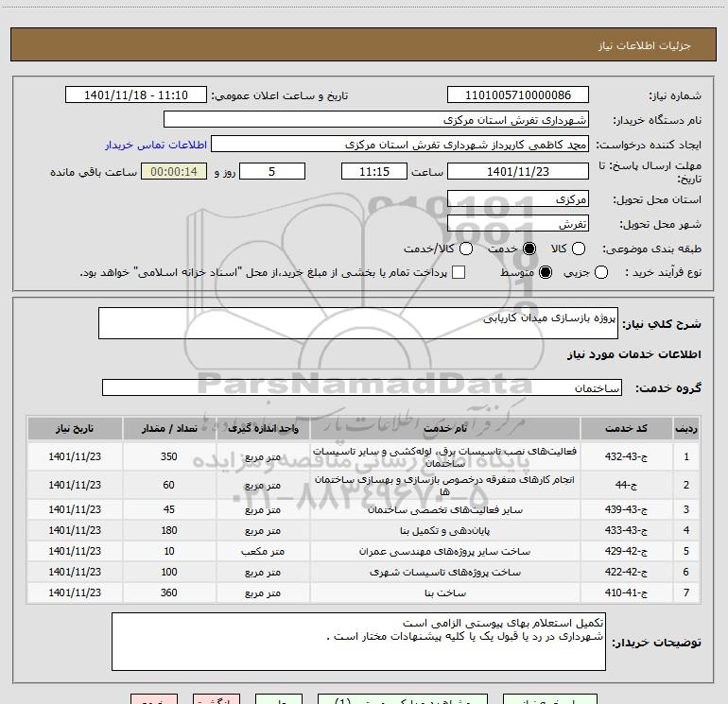The width and height of the screenshot is (728, 704).
Task: Select the کالا radio button
Action: (579, 249)
